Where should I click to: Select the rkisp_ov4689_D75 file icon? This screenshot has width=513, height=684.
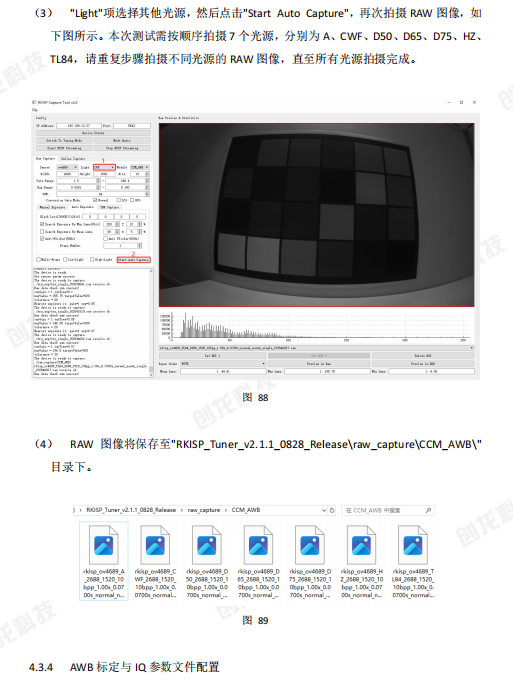tap(310, 545)
